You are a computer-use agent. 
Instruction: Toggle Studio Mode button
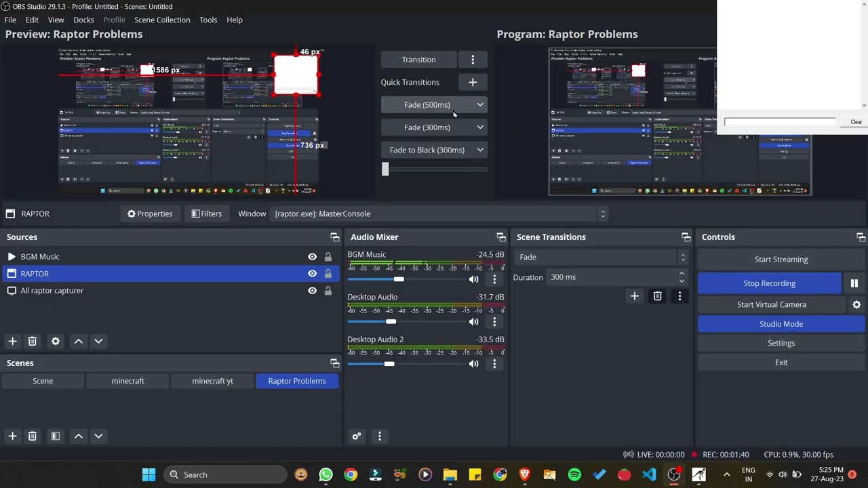pyautogui.click(x=781, y=324)
